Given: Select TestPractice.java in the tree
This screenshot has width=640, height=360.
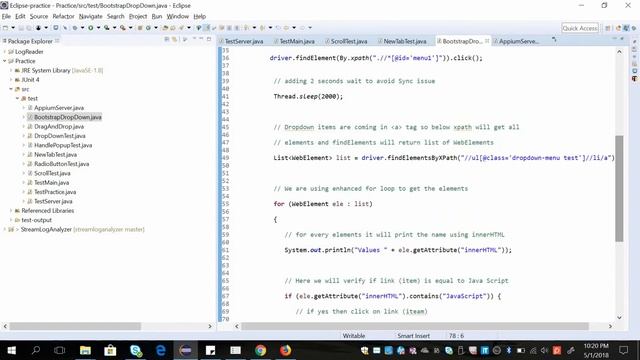Looking at the screenshot, I should pos(55,192).
